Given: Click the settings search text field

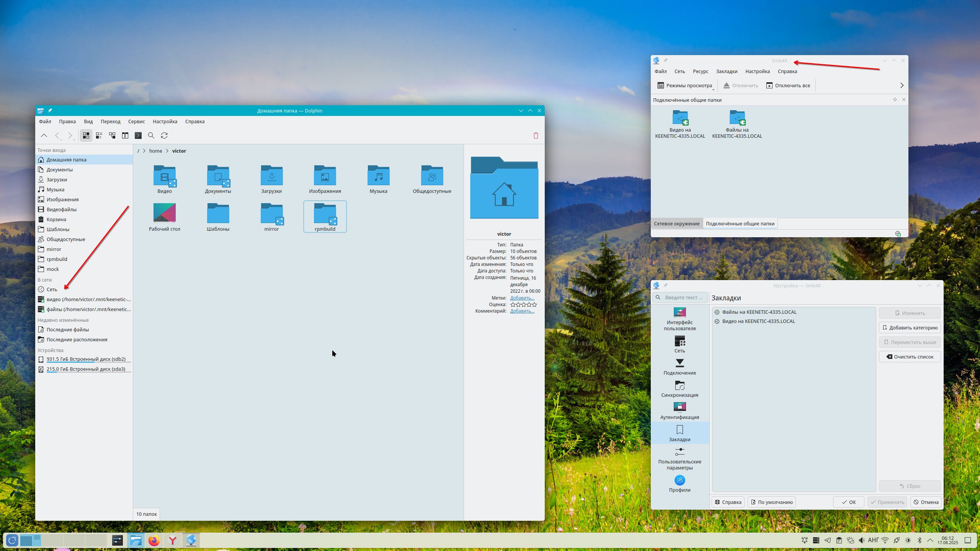Looking at the screenshot, I should pos(683,297).
